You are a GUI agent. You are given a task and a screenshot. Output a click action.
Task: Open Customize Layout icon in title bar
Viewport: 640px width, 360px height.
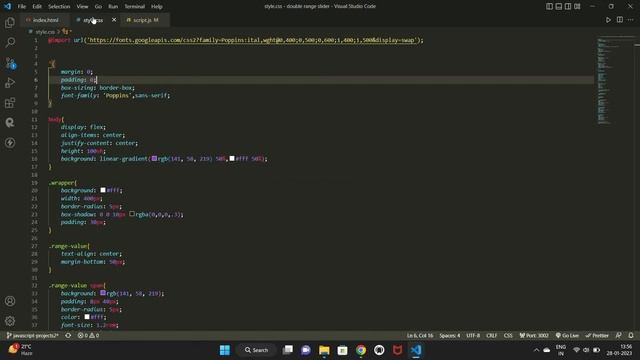pos(577,6)
